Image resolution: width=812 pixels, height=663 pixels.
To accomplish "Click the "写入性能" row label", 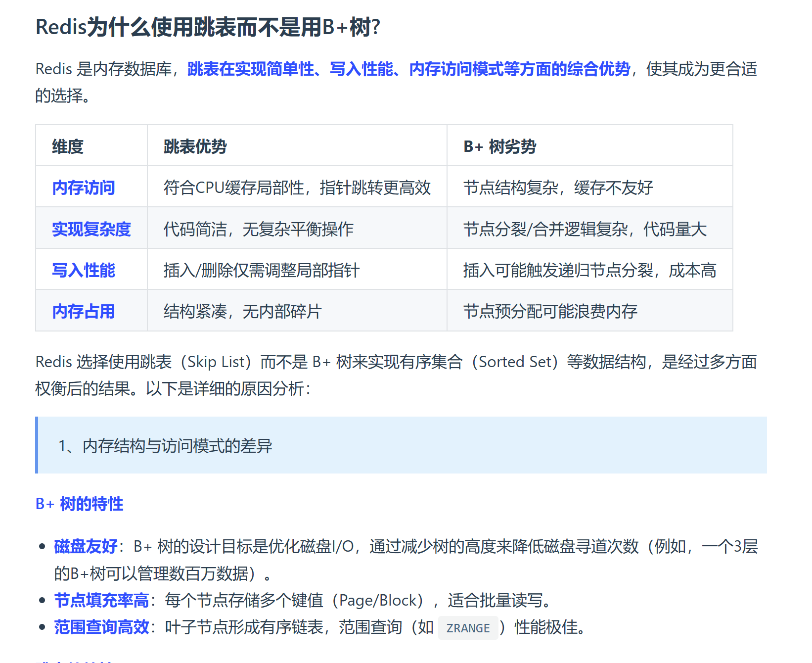I will point(84,270).
